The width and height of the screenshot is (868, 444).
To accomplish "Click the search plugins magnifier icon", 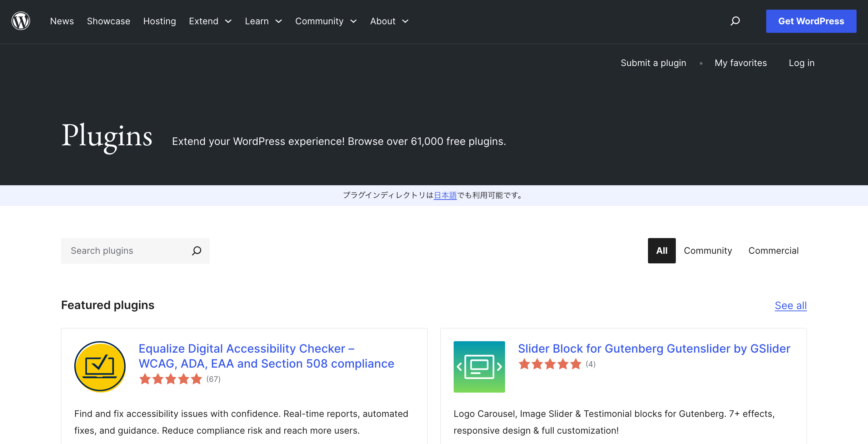I will [196, 251].
